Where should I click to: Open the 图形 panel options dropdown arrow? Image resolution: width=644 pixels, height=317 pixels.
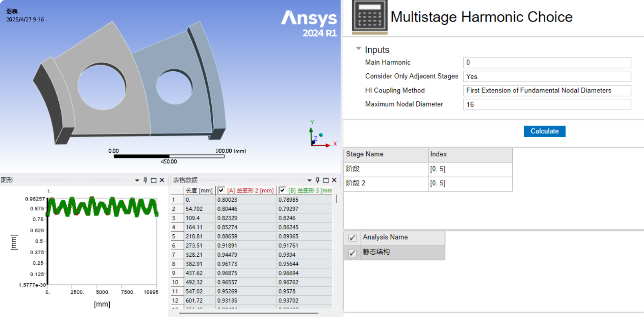[x=137, y=180]
